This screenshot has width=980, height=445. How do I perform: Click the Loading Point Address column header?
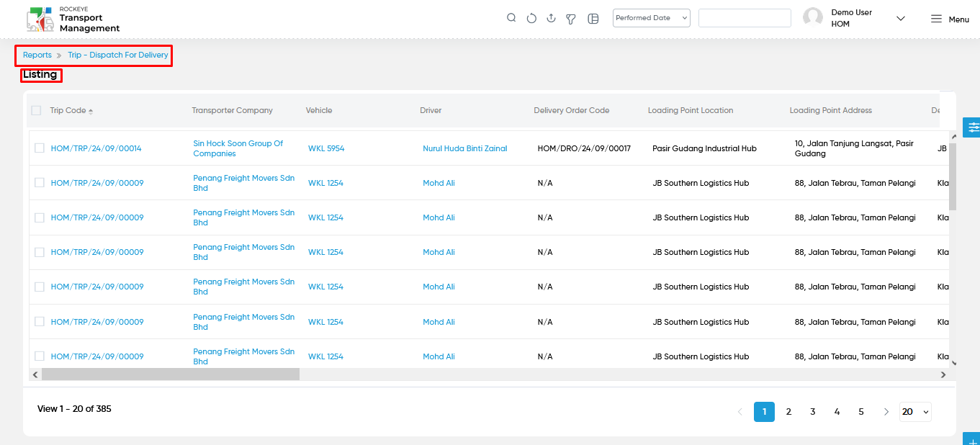tap(831, 111)
